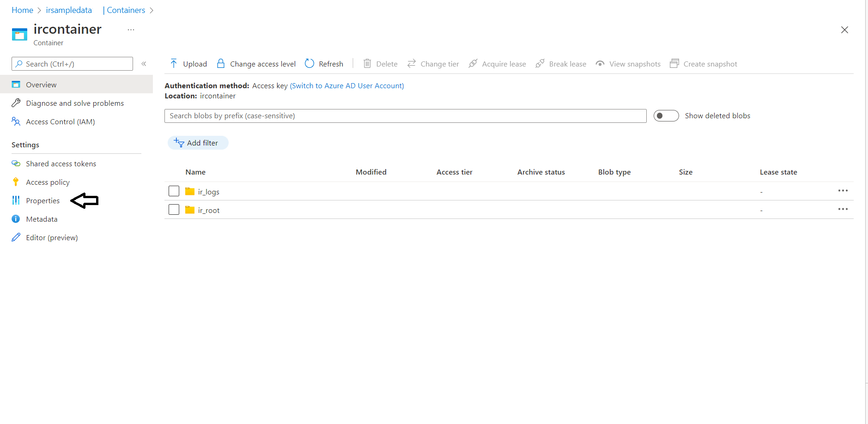Tick the checkbox for ir_root
Screen dimensions: 868x424
(174, 209)
